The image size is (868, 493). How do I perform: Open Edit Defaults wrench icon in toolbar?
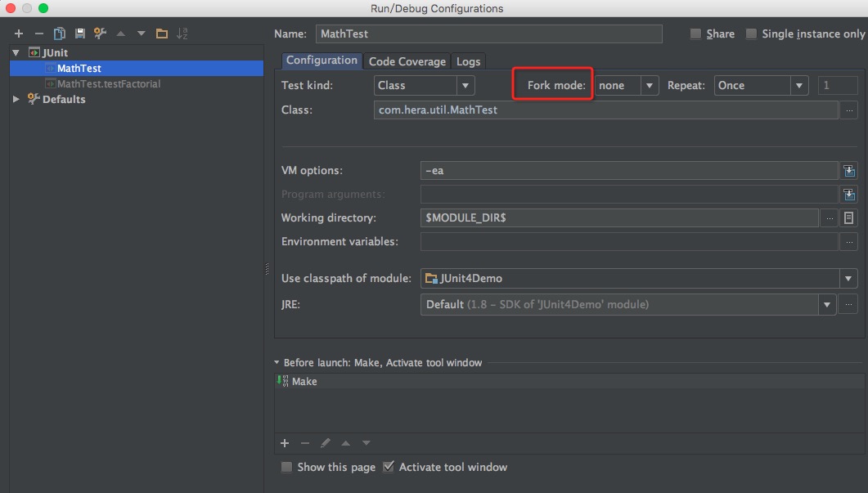pyautogui.click(x=100, y=34)
